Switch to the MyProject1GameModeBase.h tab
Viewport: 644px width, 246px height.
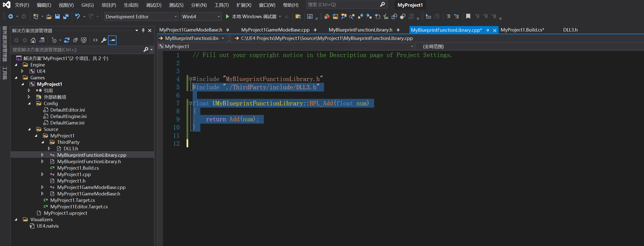click(191, 30)
